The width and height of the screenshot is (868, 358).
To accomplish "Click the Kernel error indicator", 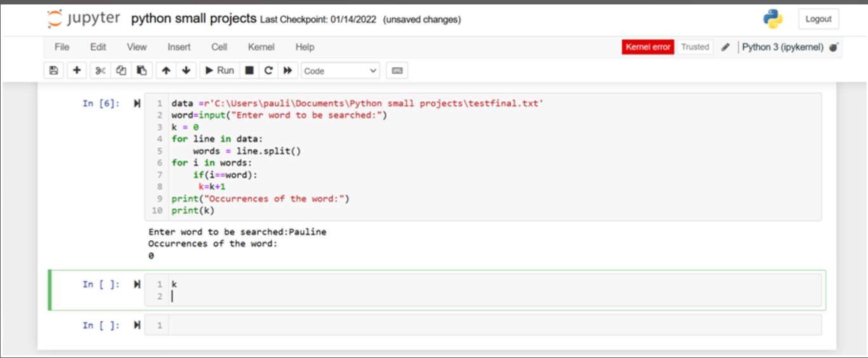I will click(x=648, y=47).
